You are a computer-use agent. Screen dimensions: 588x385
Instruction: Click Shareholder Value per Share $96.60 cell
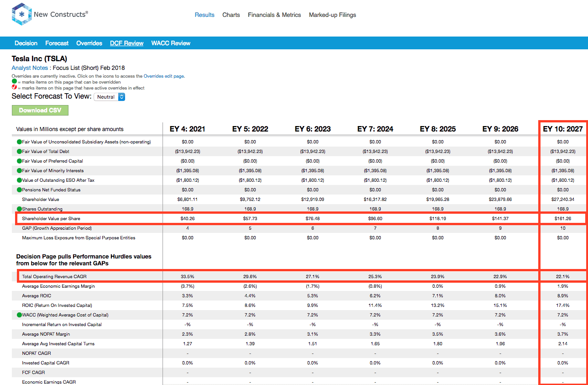(x=375, y=218)
